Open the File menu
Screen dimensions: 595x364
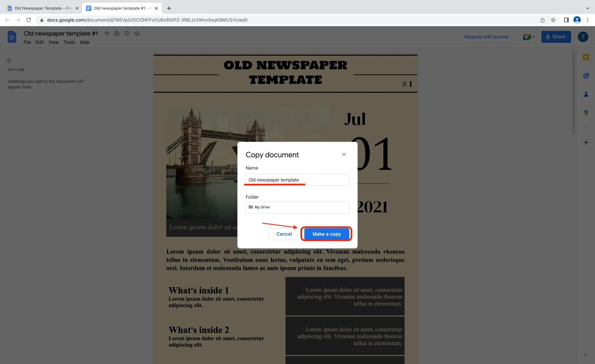click(27, 42)
